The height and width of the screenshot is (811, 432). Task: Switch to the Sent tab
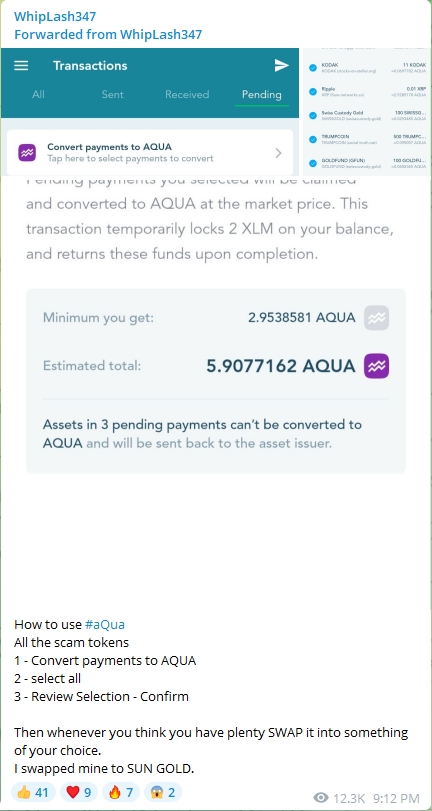click(112, 95)
